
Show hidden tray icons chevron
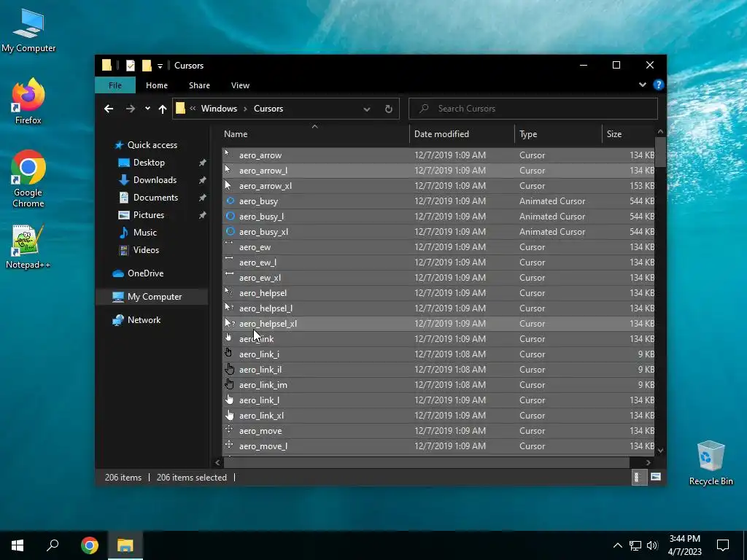pos(617,545)
